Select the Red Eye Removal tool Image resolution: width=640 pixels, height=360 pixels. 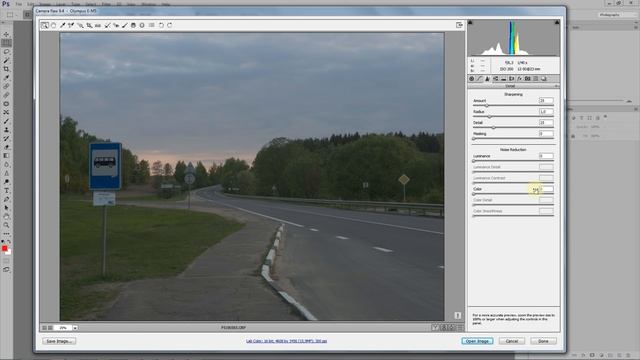click(x=116, y=25)
